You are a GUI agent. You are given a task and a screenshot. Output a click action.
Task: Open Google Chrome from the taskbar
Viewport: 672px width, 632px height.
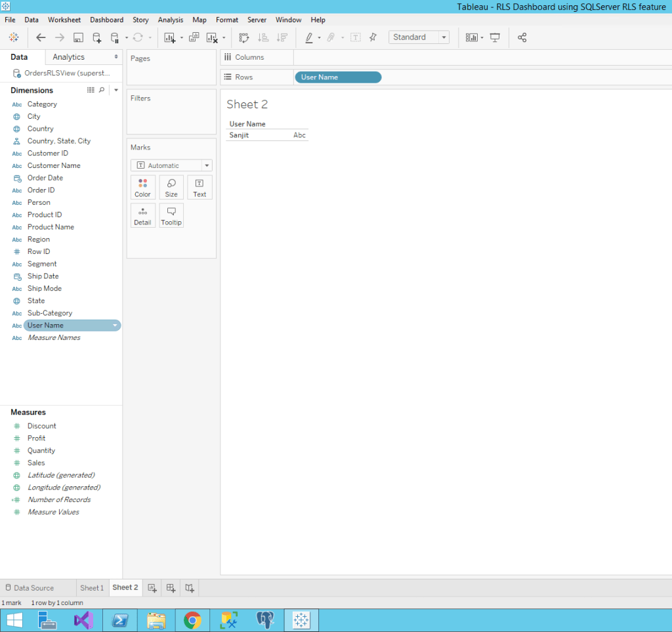click(192, 620)
